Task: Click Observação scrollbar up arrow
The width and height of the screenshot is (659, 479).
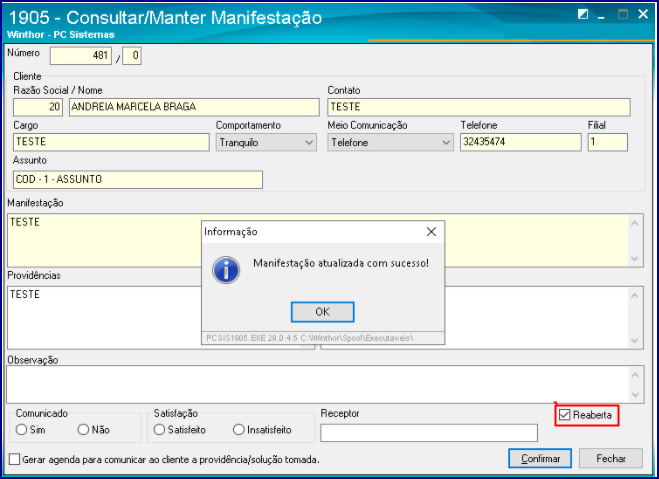Action: [635, 374]
